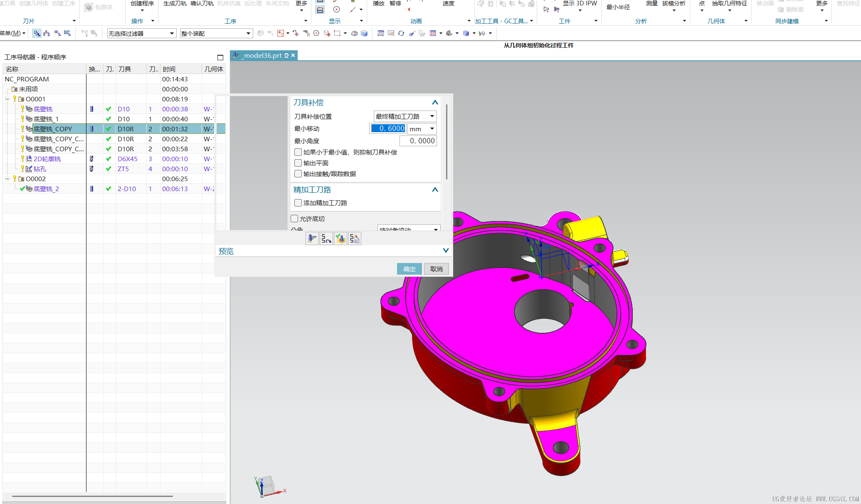Open the 刀具补偿位置 dropdown
The height and width of the screenshot is (504, 861).
pyautogui.click(x=405, y=116)
